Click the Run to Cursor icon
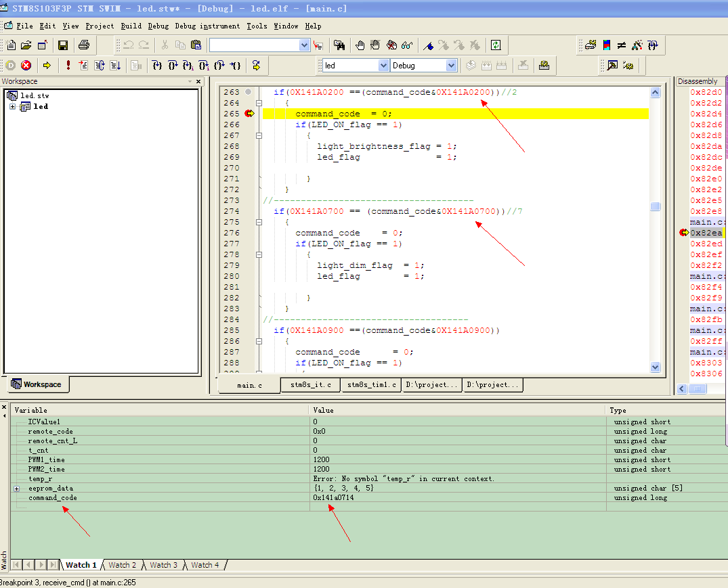This screenshot has width=728, height=588. point(236,66)
